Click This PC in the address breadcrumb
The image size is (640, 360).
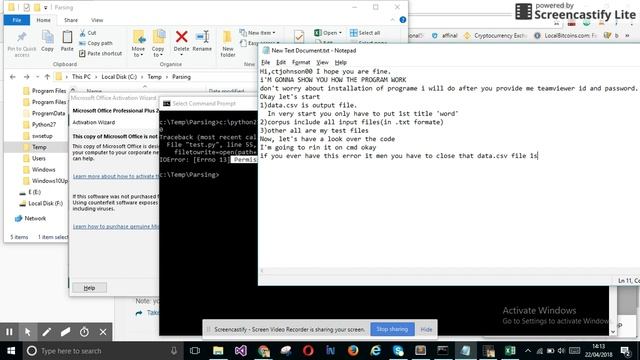[x=81, y=77]
